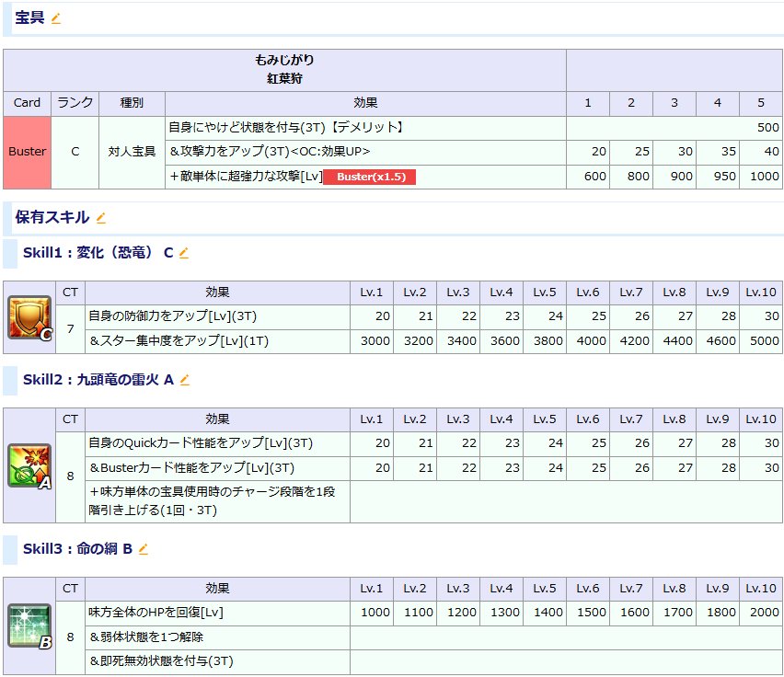Screen dimensions: 784x677
Task: Click the 敵単体に超強力な攻撃 effect text
Action: coord(246,177)
